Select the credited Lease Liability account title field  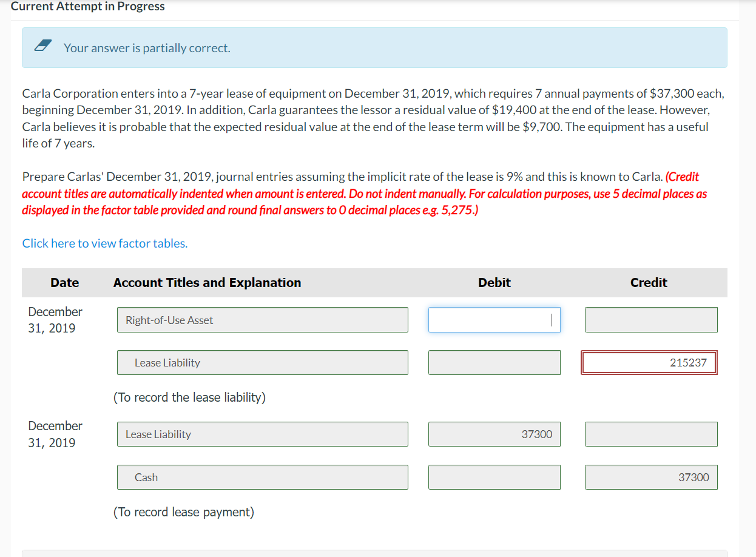pos(263,362)
